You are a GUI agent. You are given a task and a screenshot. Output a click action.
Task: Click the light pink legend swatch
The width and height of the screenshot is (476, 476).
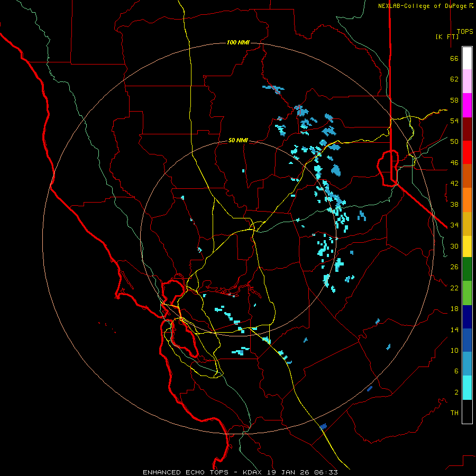click(467, 81)
